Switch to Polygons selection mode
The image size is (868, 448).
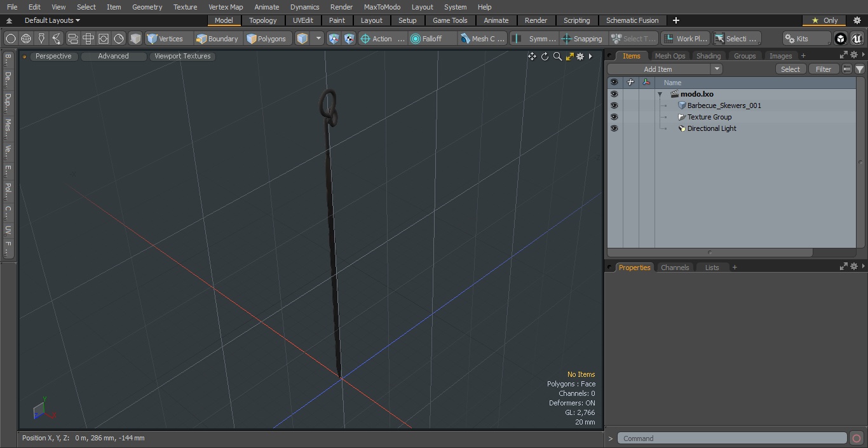pos(267,39)
